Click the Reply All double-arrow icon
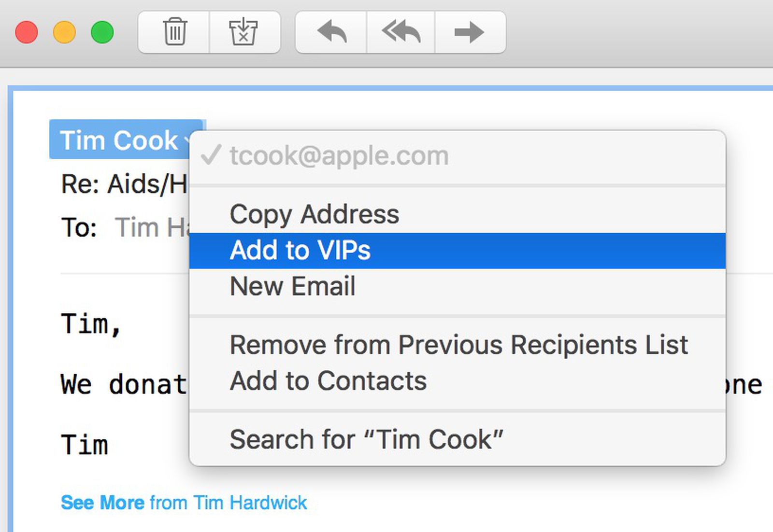Image resolution: width=773 pixels, height=532 pixels. 401,32
